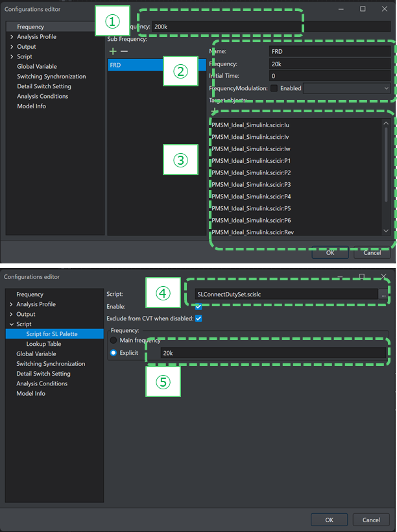Click Cancel in the Sub Frequency window

(x=372, y=252)
